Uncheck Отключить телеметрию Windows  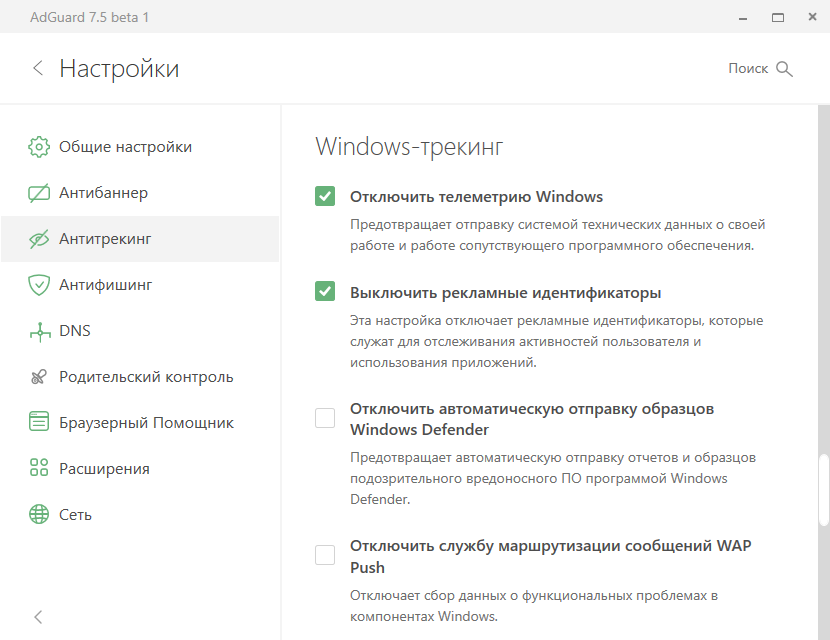325,196
